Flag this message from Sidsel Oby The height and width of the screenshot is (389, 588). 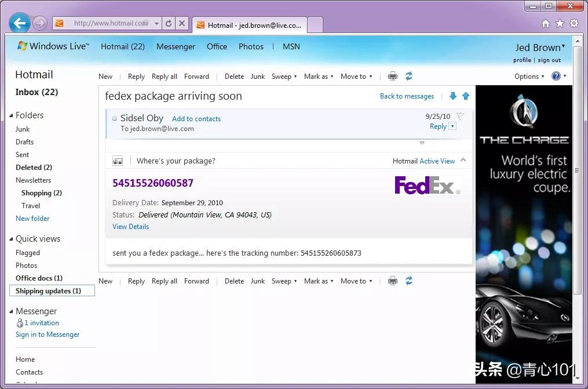point(461,117)
